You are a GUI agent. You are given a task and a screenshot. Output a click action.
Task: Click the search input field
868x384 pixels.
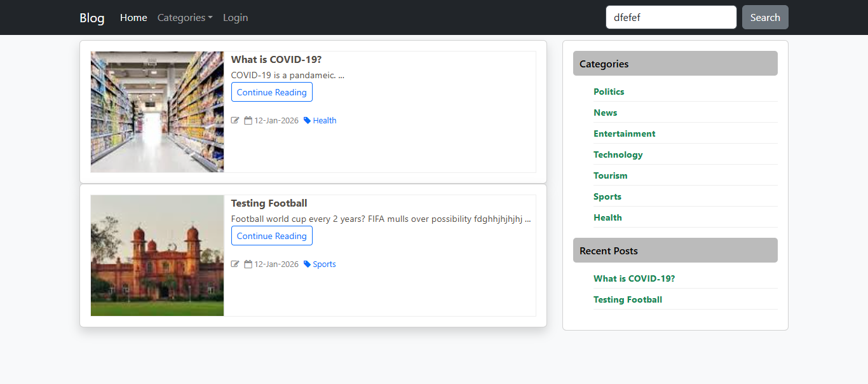point(671,17)
